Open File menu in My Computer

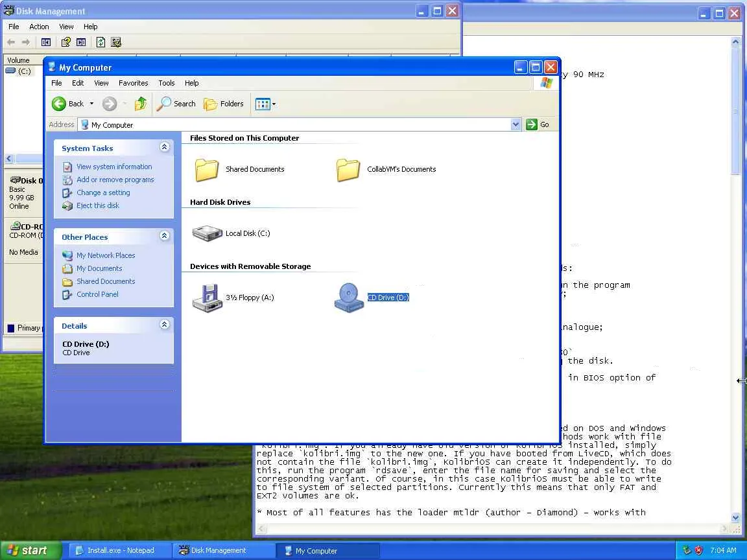click(56, 83)
